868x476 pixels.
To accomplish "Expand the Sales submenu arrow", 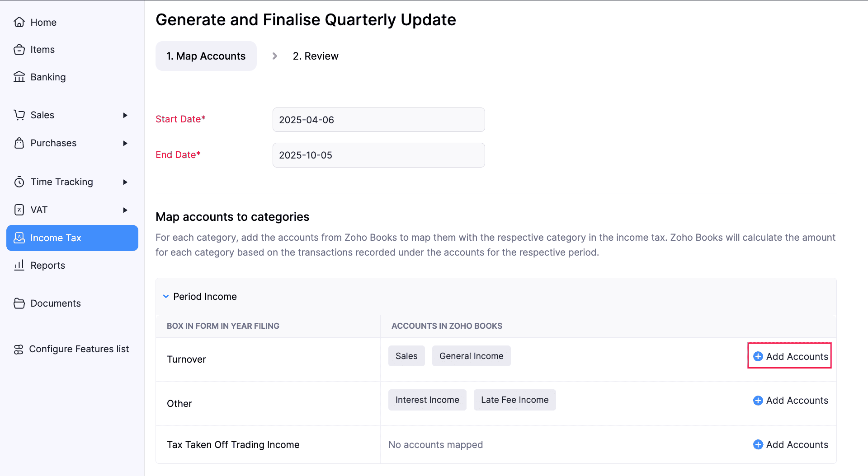I will click(x=125, y=115).
